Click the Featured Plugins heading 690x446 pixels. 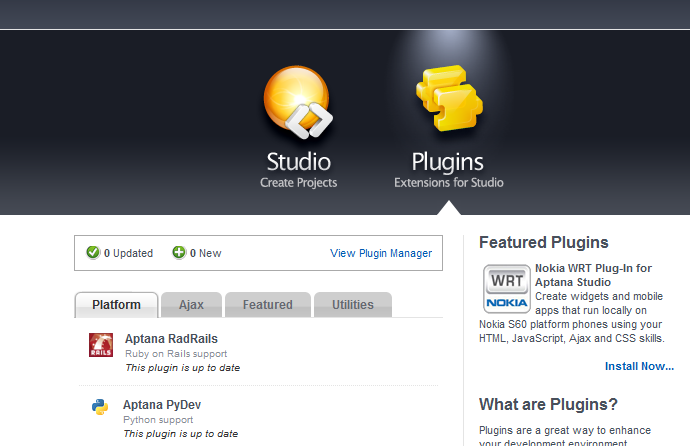coord(543,242)
